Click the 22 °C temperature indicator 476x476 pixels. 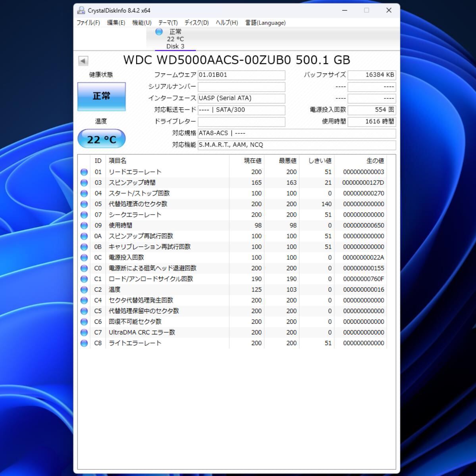coord(101,139)
